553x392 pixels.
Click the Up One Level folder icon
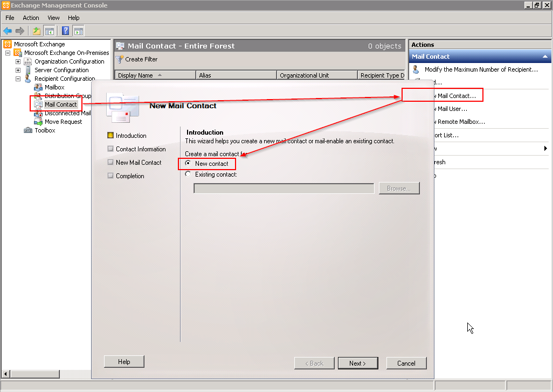(x=37, y=31)
